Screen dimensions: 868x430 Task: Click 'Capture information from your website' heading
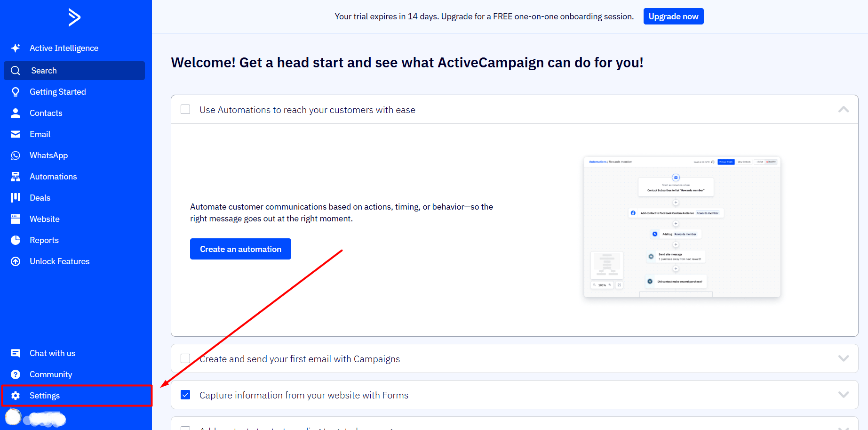coord(304,395)
